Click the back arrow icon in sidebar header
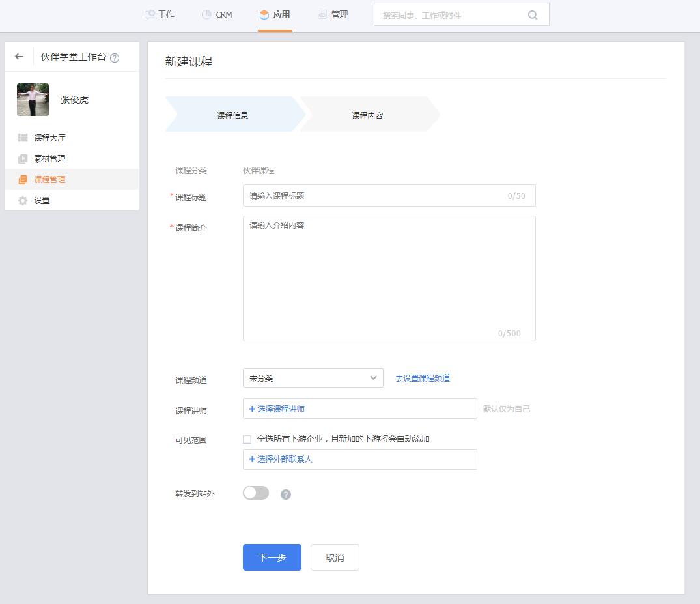Image resolution: width=700 pixels, height=604 pixels. [x=20, y=57]
